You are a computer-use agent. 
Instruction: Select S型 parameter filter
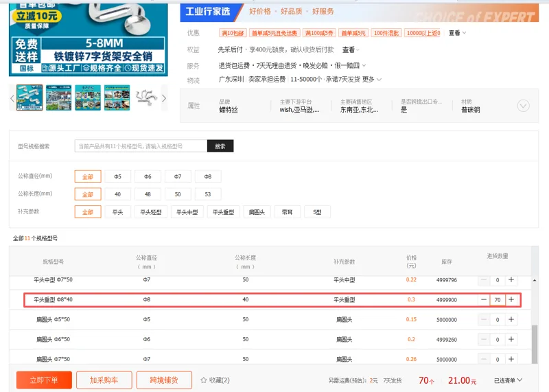[x=317, y=212]
